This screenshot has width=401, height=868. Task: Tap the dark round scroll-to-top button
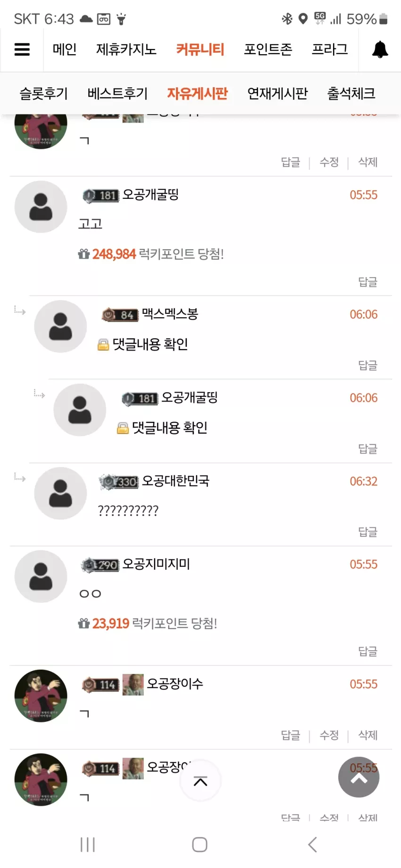359,777
